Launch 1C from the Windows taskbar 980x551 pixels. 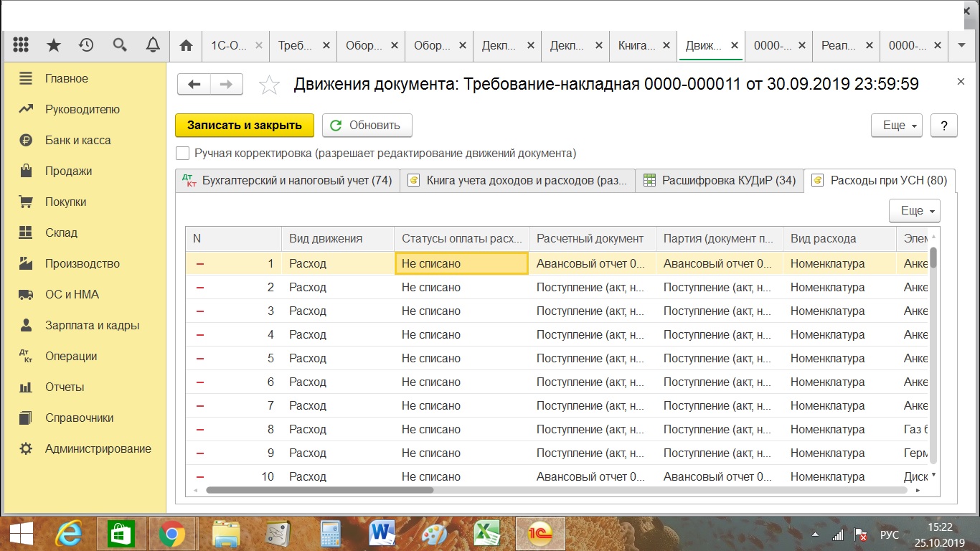(x=541, y=533)
